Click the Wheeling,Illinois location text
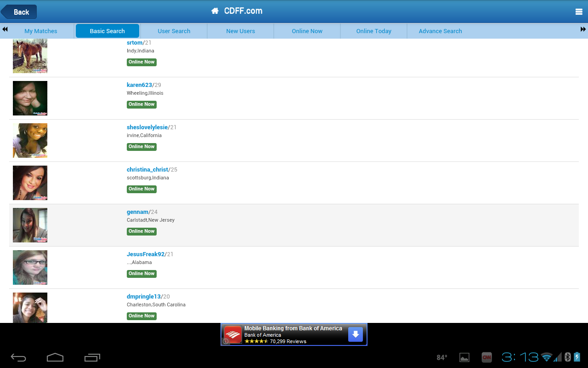This screenshot has height=368, width=588. (145, 93)
